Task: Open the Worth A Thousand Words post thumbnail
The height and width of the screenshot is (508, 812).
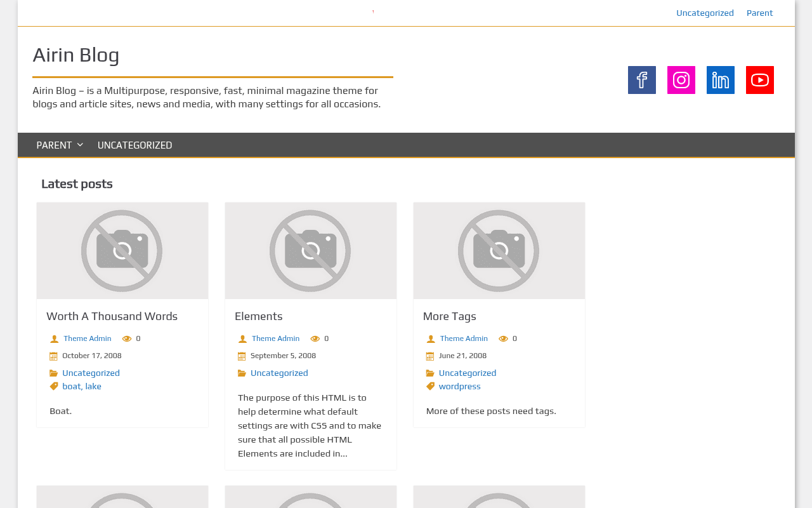Action: (122, 251)
